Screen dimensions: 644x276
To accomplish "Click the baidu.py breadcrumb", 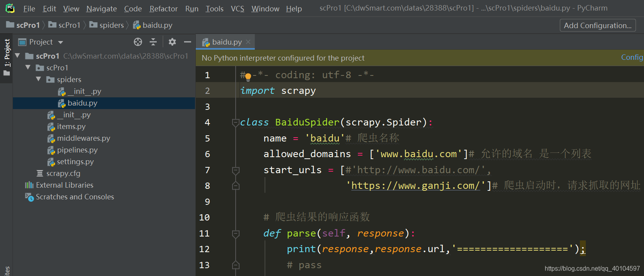I will click(153, 25).
